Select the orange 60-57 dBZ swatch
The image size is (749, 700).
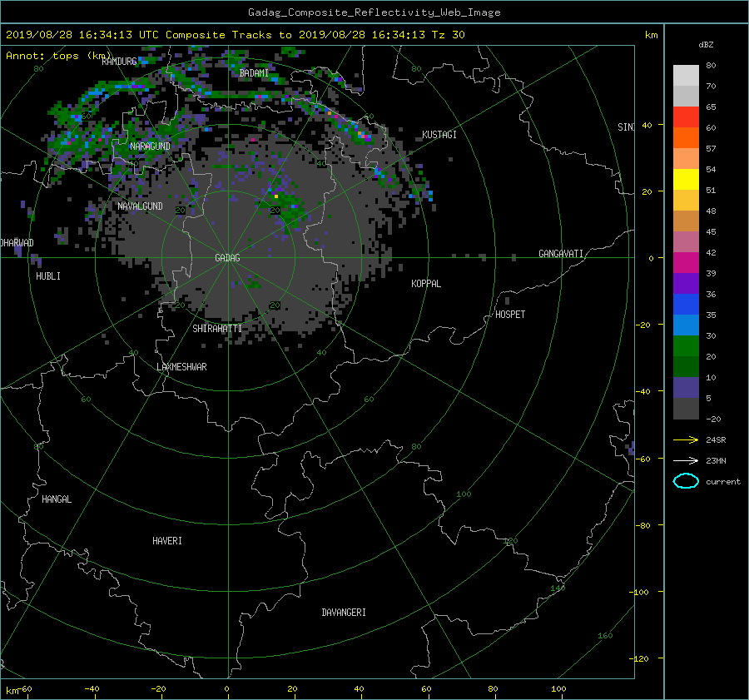[x=686, y=138]
